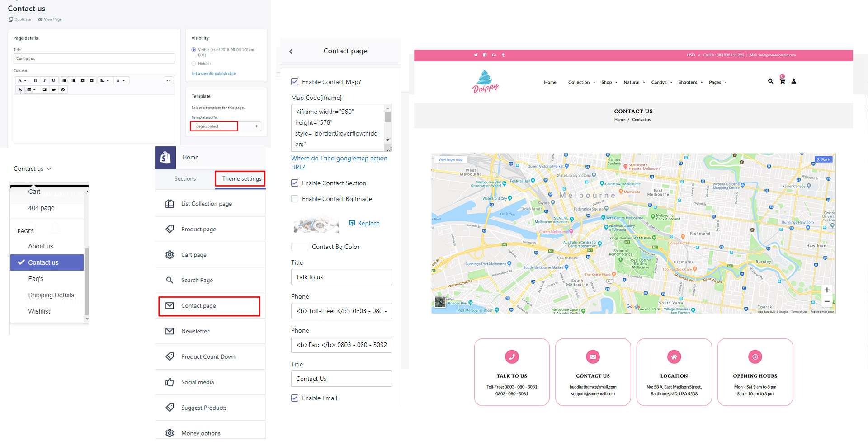Insert a video using the editor toolbar
This screenshot has height=445, width=868.
click(54, 89)
